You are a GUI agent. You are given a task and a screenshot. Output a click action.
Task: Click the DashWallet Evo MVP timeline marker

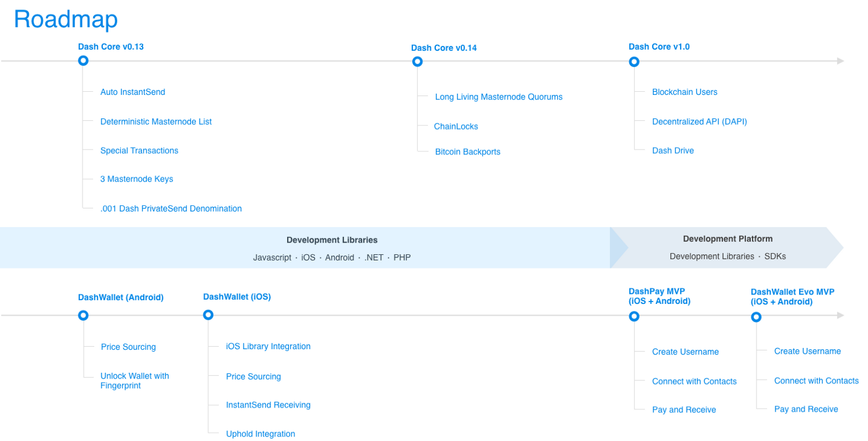[756, 317]
